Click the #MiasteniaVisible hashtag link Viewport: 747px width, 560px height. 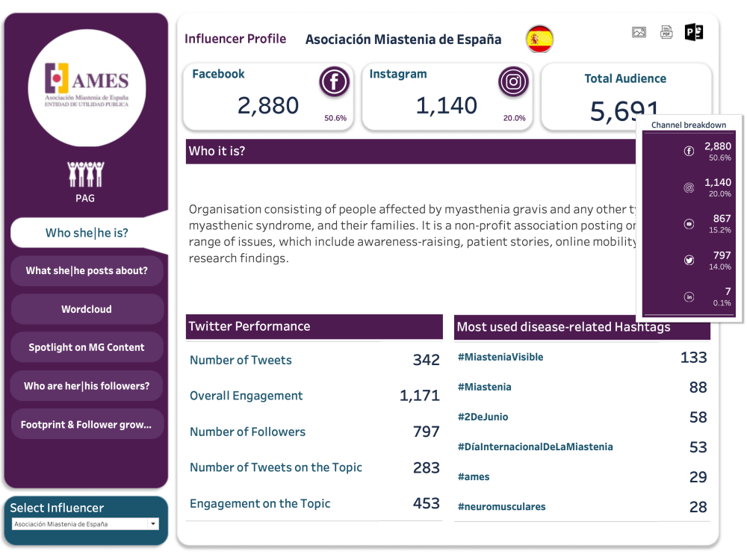tap(500, 357)
